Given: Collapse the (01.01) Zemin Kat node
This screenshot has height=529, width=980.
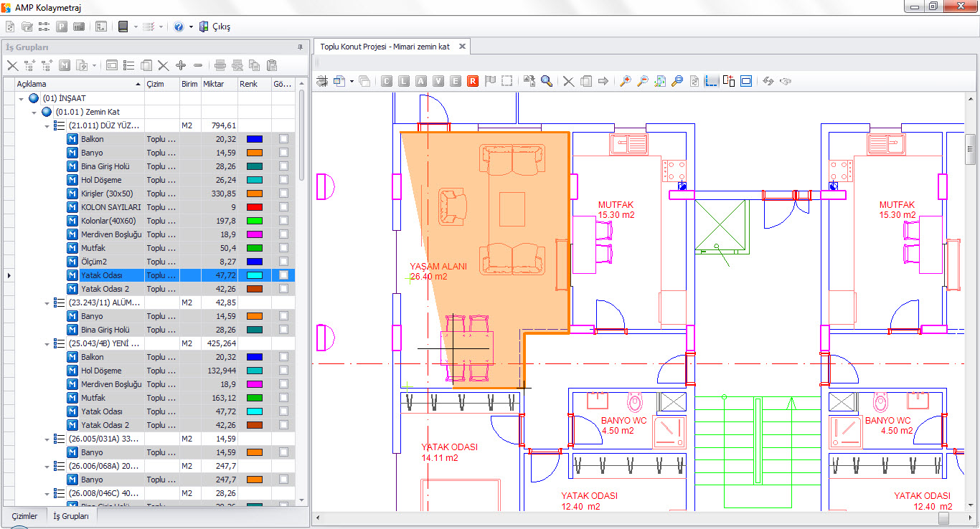Looking at the screenshot, I should (34, 112).
